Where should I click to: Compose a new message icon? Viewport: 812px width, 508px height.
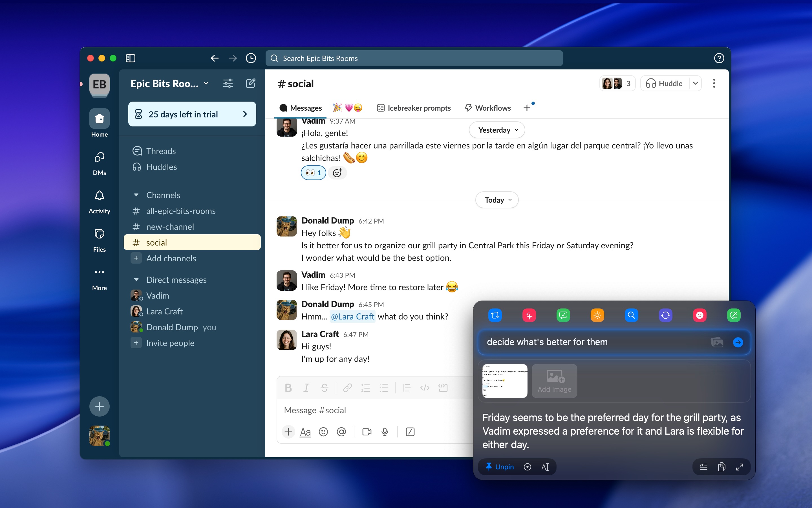pos(250,83)
